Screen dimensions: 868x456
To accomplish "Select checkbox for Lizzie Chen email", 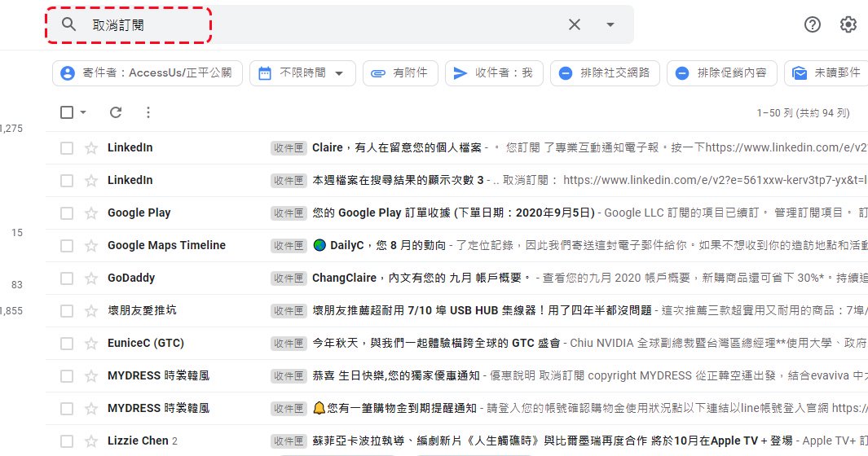I will [67, 441].
